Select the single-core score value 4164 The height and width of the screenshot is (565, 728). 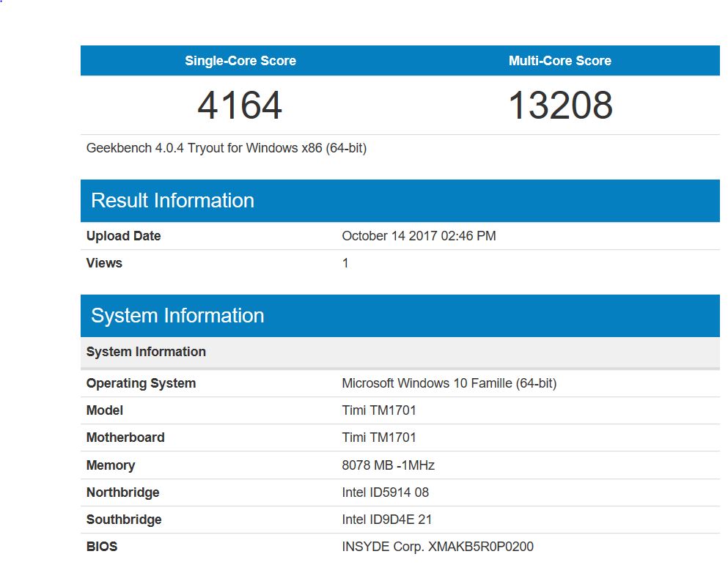(x=240, y=106)
